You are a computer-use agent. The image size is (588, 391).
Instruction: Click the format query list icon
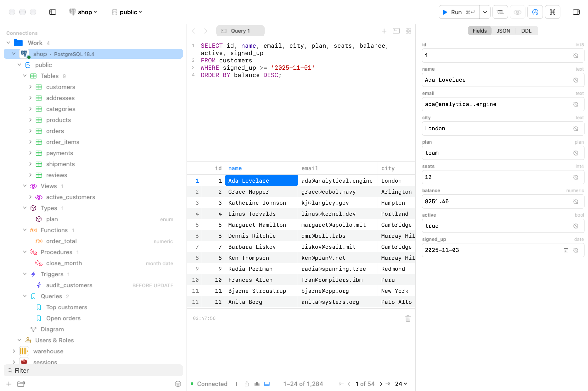[500, 12]
